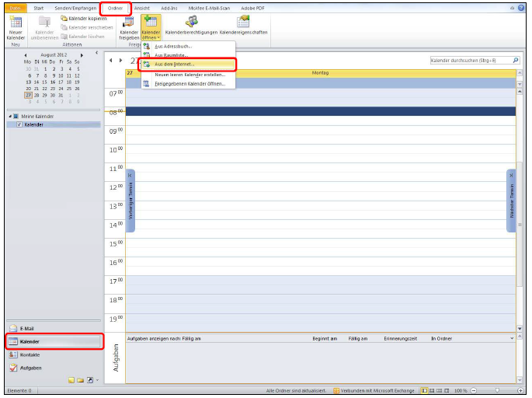This screenshot has height=398, width=532.
Task: Click Kalender kopieren in the ribbon
Action: tap(84, 18)
